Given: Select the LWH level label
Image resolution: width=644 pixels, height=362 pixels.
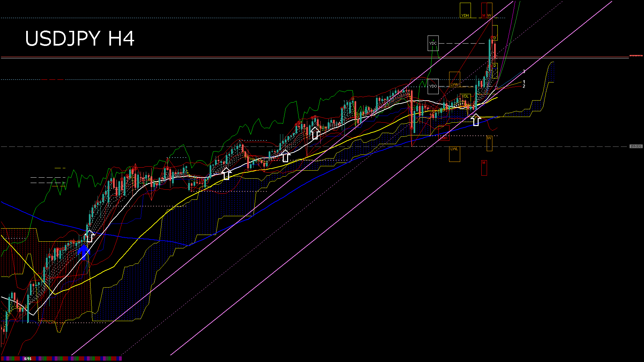Looking at the screenshot, I should [454, 79].
